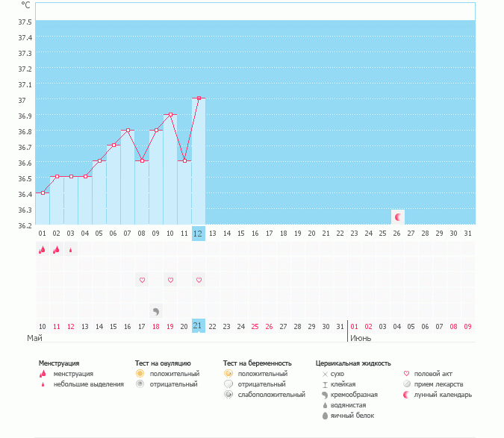Select highlighted cycle day 12 on axis
The image size is (504, 438).
coord(198,233)
